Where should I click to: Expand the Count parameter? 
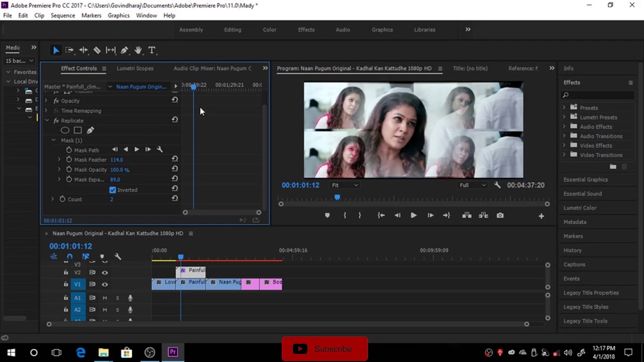52,199
